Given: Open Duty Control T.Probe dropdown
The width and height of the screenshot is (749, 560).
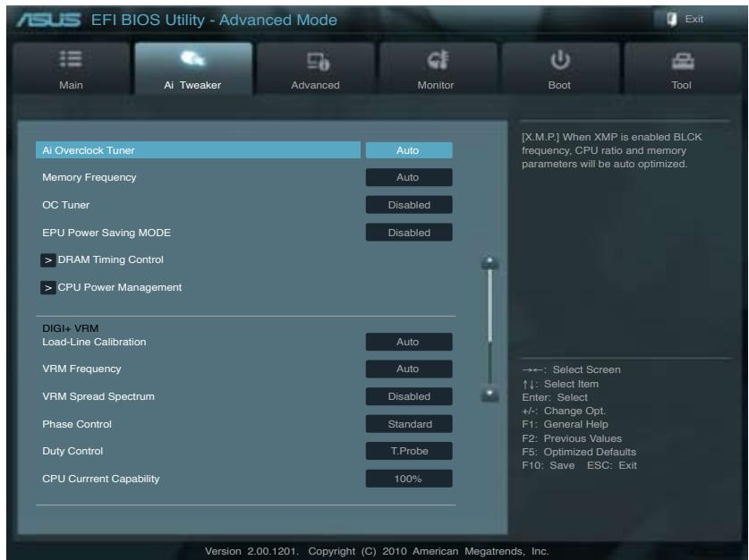Looking at the screenshot, I should pyautogui.click(x=409, y=451).
